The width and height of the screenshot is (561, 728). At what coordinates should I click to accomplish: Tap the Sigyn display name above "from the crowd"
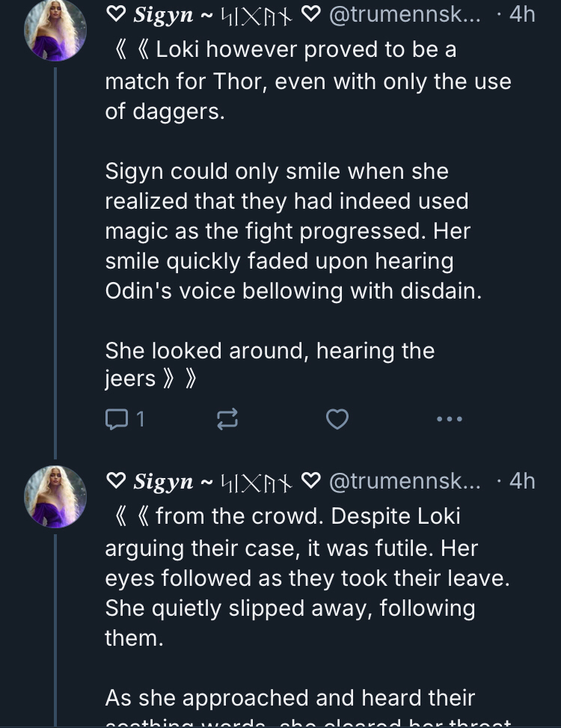163,481
